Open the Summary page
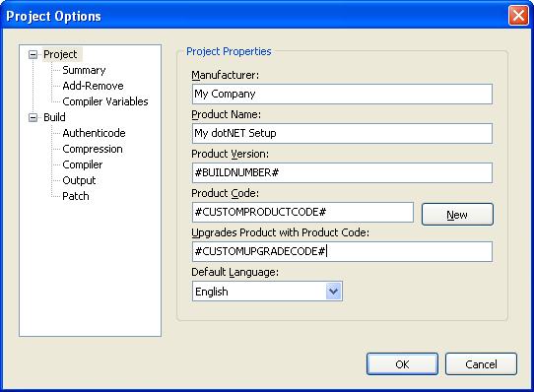Viewport: 534px width, 392px height. click(x=84, y=70)
